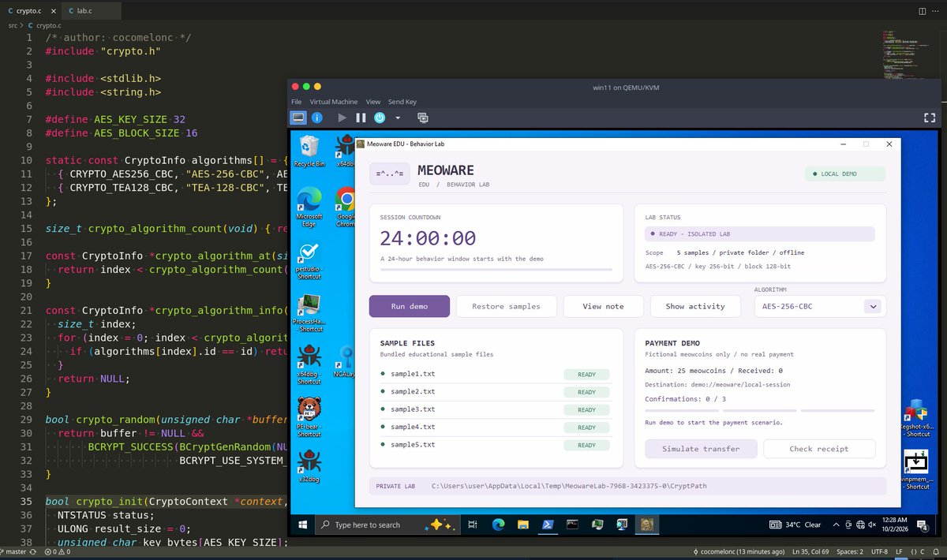Viewport: 947px width, 560px height.
Task: Open the Send Key menu
Action: pos(402,102)
